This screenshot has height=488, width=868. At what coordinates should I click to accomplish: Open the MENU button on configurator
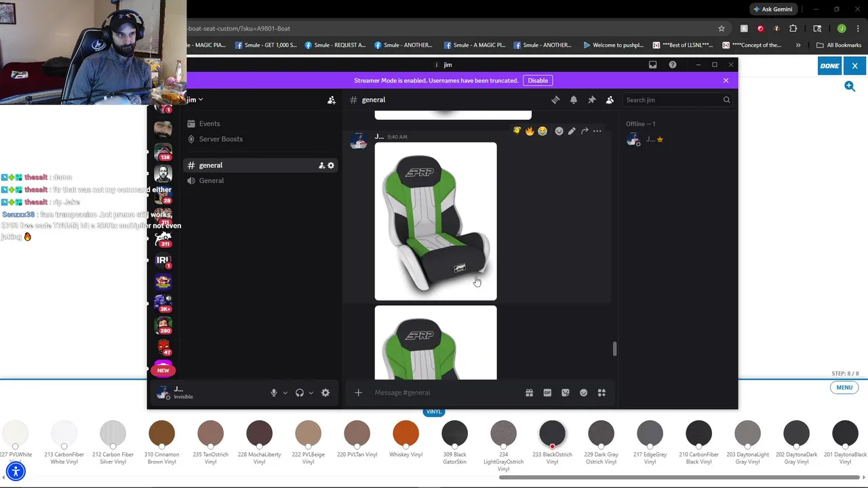(844, 388)
